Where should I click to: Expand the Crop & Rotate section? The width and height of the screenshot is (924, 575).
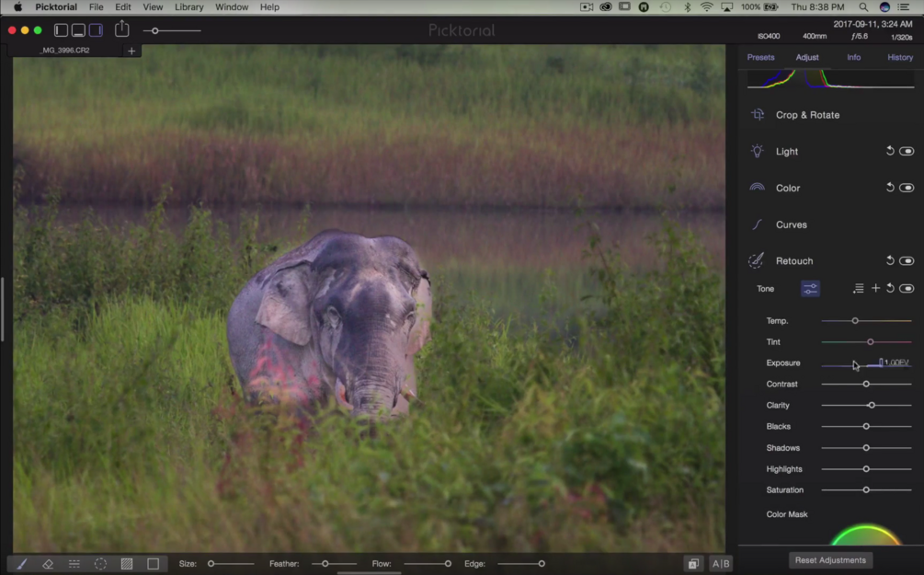coord(808,115)
